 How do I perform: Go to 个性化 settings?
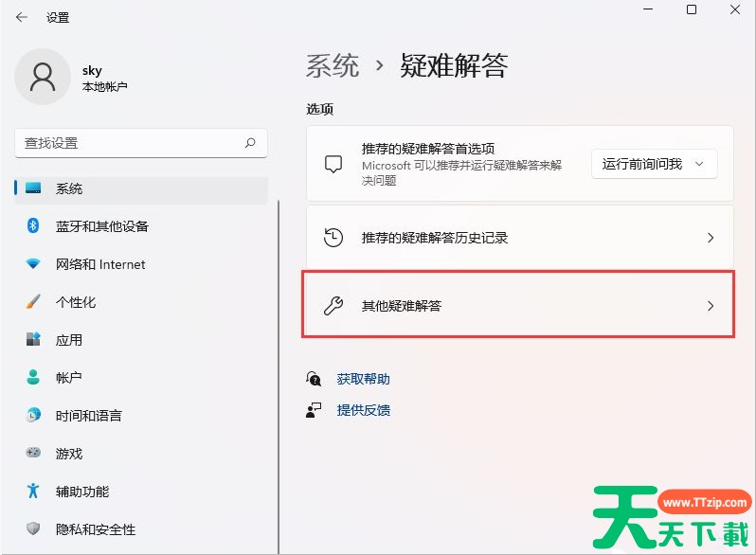(141, 302)
